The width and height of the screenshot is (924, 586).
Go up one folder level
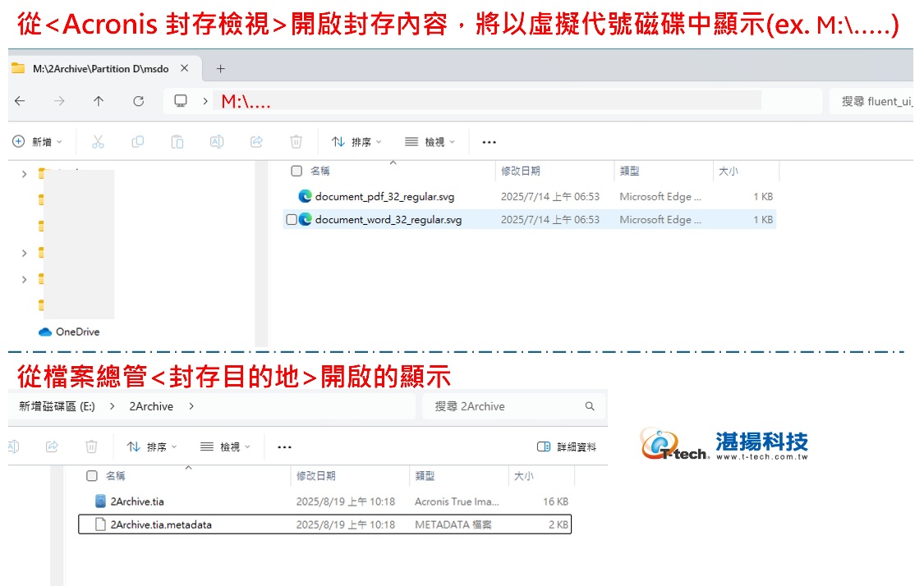(99, 101)
